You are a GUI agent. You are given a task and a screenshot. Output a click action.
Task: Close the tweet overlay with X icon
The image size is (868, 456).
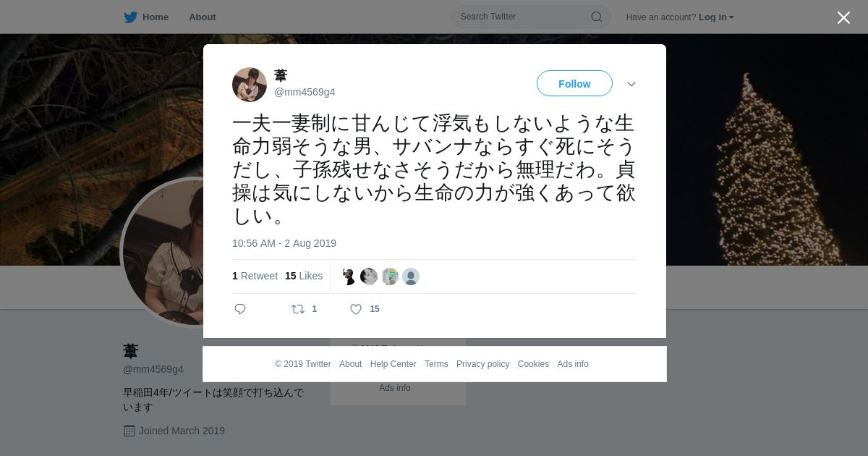tap(843, 17)
